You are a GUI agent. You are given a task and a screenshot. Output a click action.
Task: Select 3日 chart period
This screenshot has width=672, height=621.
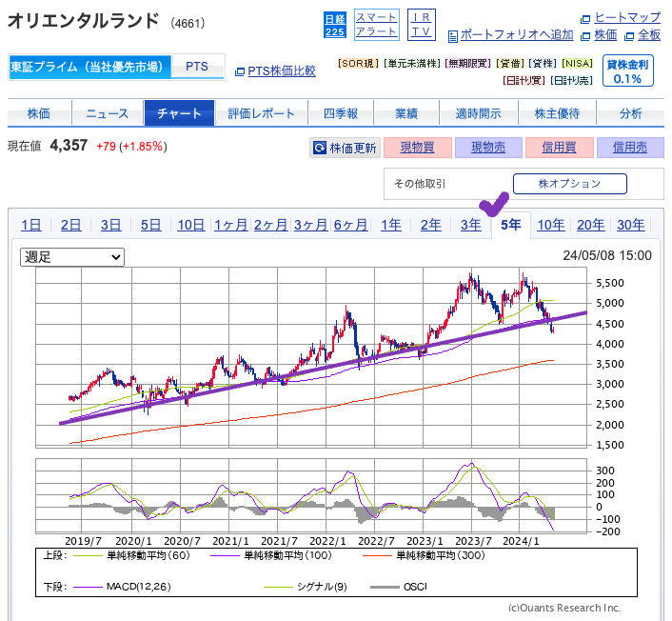(111, 225)
